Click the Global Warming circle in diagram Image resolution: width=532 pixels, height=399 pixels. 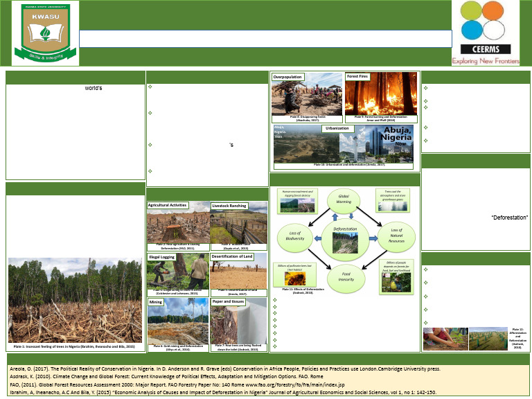tap(344, 201)
